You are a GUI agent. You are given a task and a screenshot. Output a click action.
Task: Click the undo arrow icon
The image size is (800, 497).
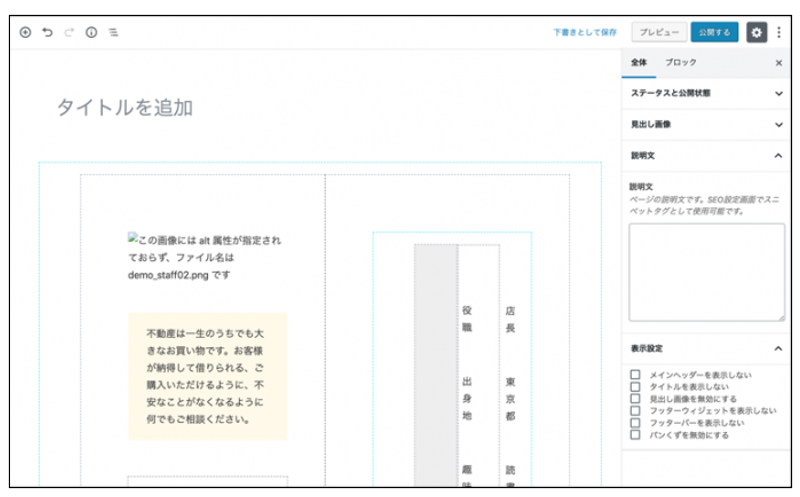[x=47, y=32]
